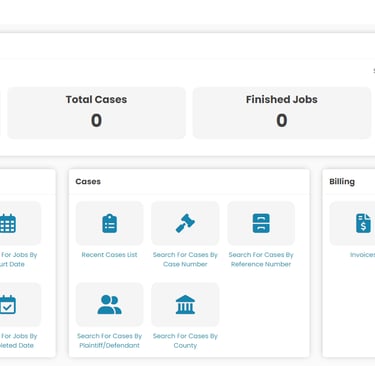The width and height of the screenshot is (375, 366).
Task: Open Search For Cases By Plaintiff/Defendant
Action: [x=109, y=341]
